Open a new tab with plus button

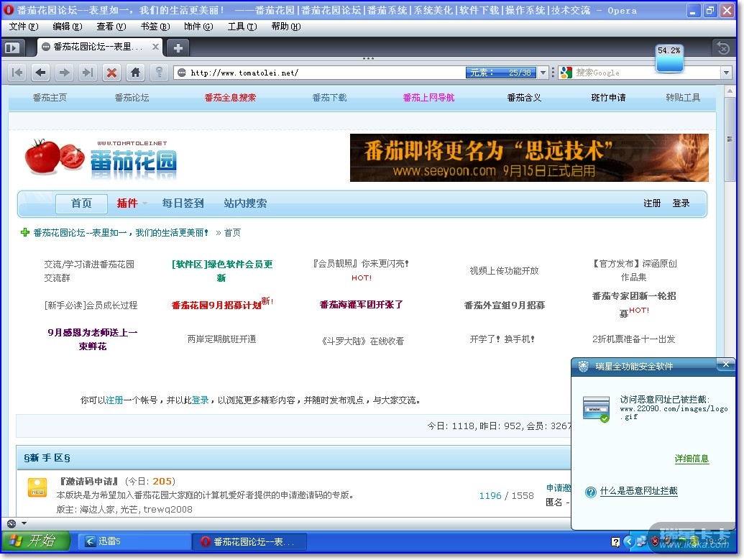[178, 47]
